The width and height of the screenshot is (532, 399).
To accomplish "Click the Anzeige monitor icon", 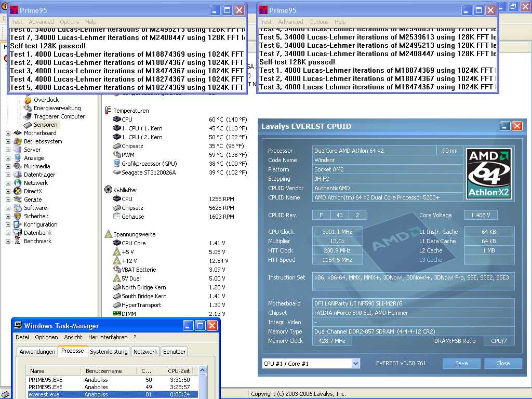I will (x=18, y=158).
